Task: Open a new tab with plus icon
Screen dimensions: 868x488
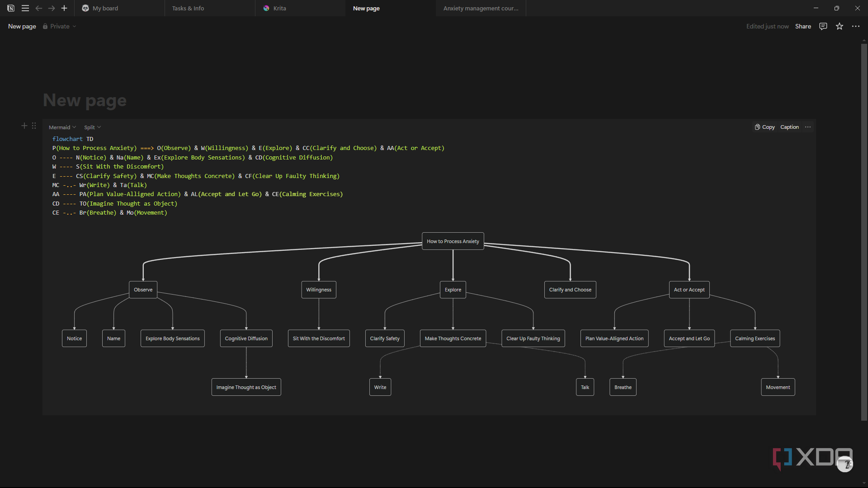Action: (64, 8)
